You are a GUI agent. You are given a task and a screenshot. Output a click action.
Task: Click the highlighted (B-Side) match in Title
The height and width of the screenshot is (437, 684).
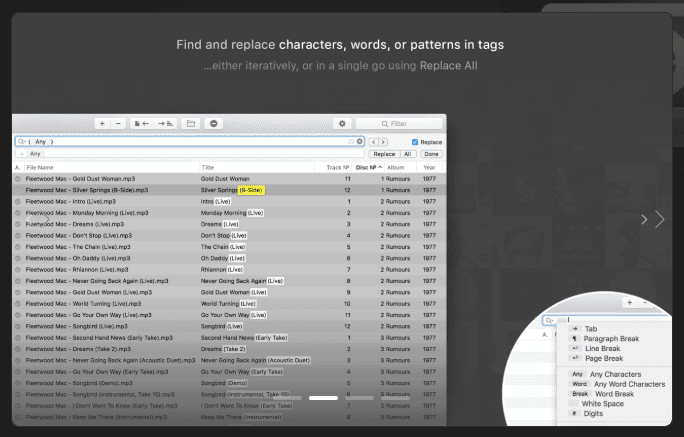pyautogui.click(x=251, y=190)
